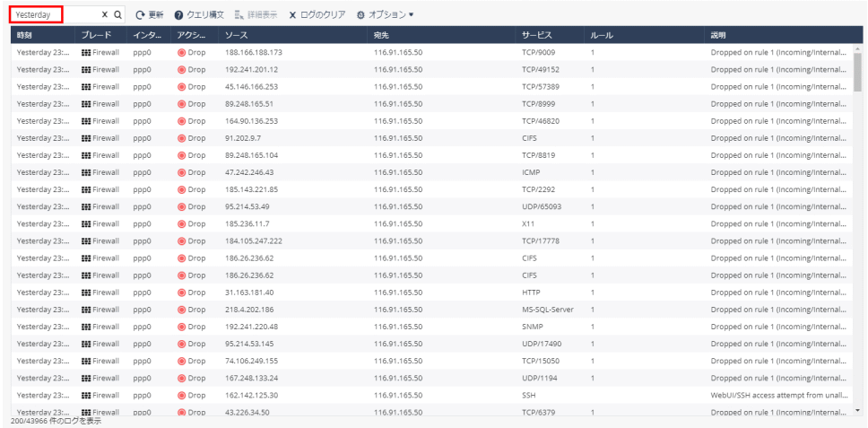Click the Yesterday search input field
This screenshot has width=868, height=428.
pos(48,15)
